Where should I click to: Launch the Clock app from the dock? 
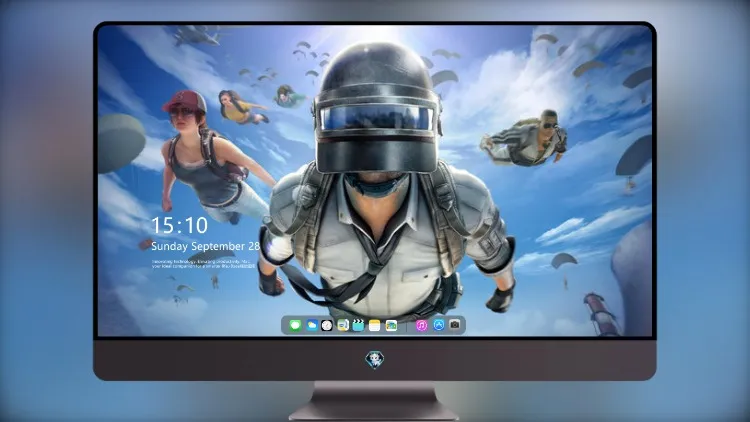327,325
